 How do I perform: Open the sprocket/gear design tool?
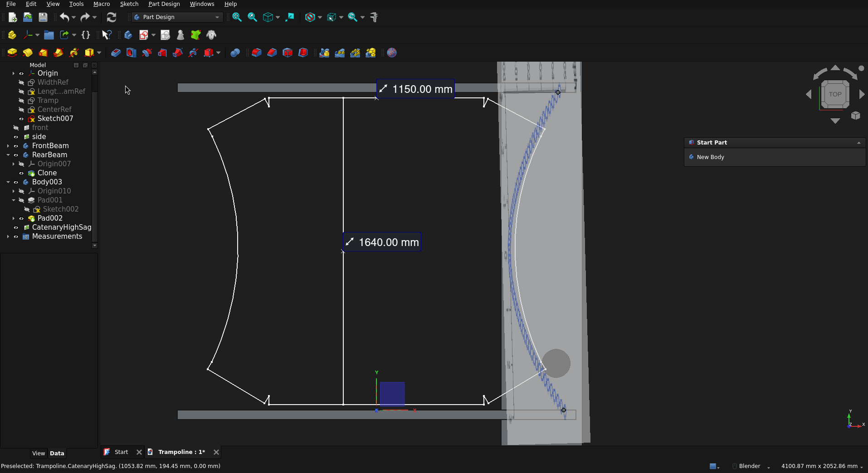pyautogui.click(x=392, y=53)
